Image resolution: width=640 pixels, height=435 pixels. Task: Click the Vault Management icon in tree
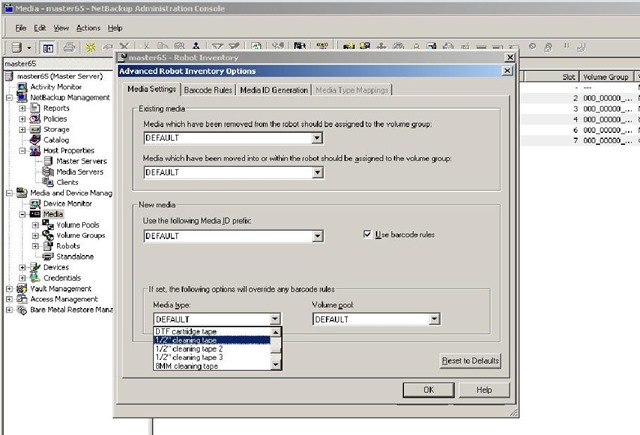pos(22,289)
